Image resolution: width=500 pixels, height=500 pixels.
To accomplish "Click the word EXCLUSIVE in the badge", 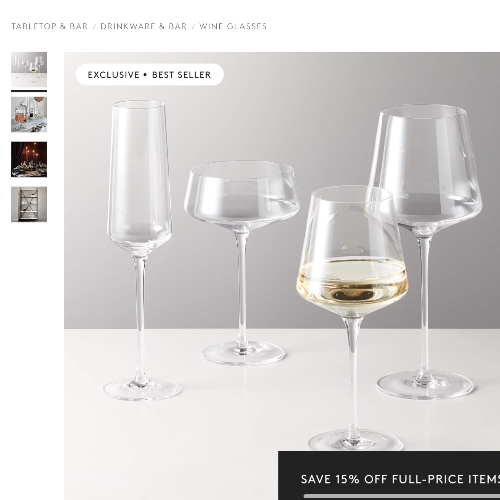I will 113,75.
